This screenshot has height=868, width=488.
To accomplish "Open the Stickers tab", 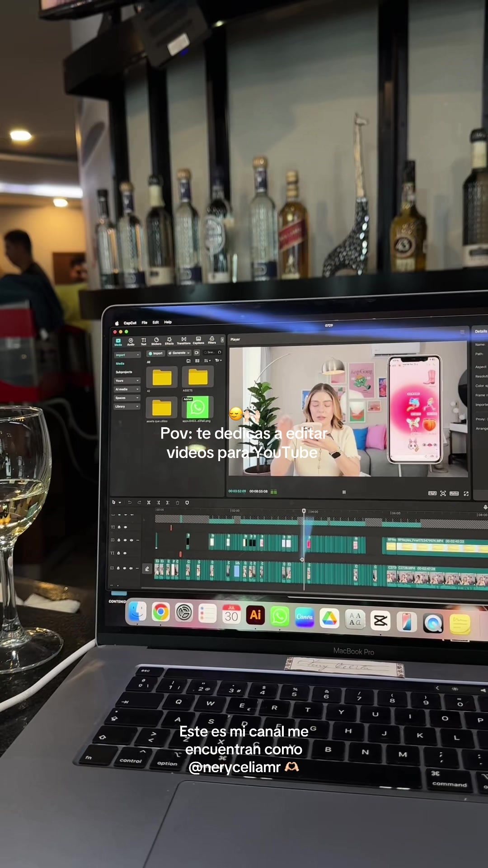I will tap(156, 341).
